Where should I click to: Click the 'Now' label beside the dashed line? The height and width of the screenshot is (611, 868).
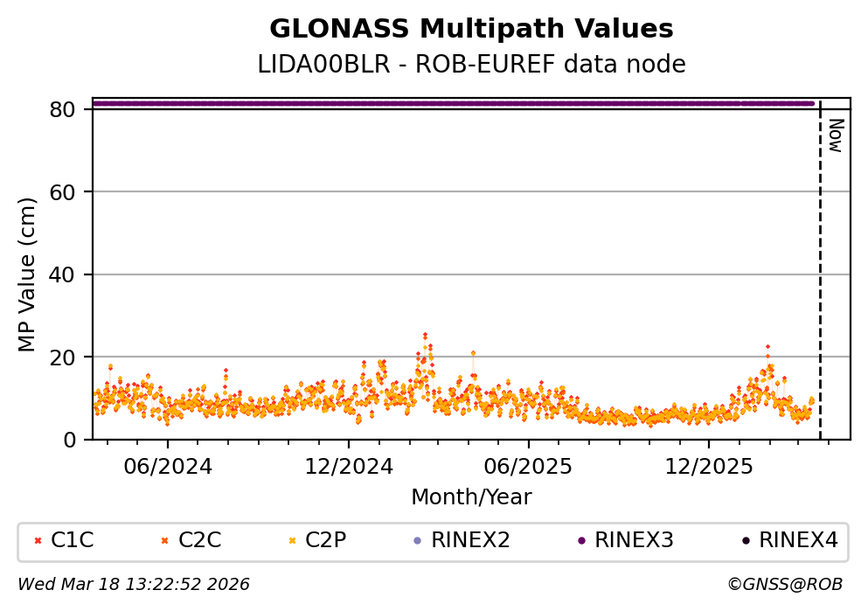(835, 135)
